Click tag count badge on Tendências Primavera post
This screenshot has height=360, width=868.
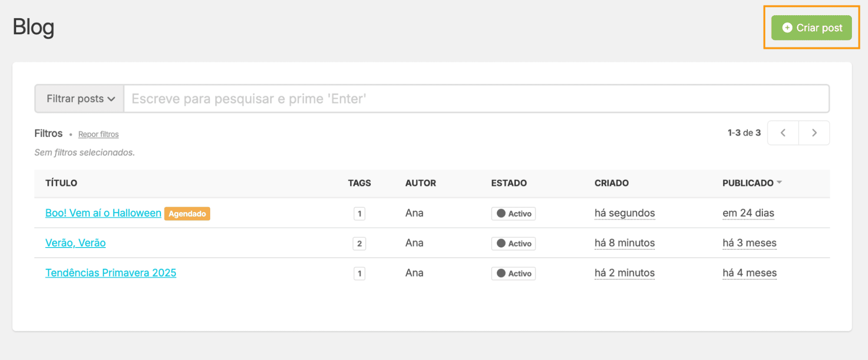point(359,274)
